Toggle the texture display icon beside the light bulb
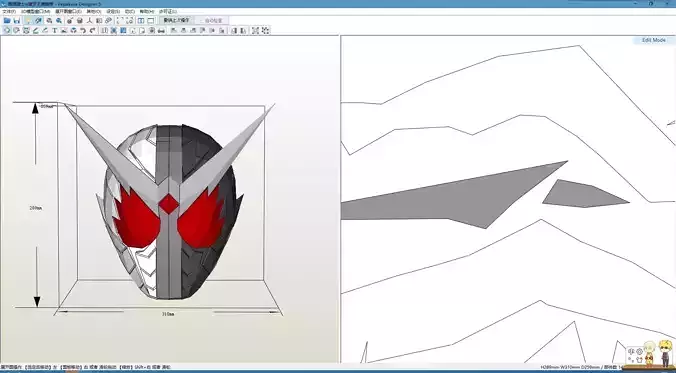Screen dimensions: 676x373 (38, 20)
